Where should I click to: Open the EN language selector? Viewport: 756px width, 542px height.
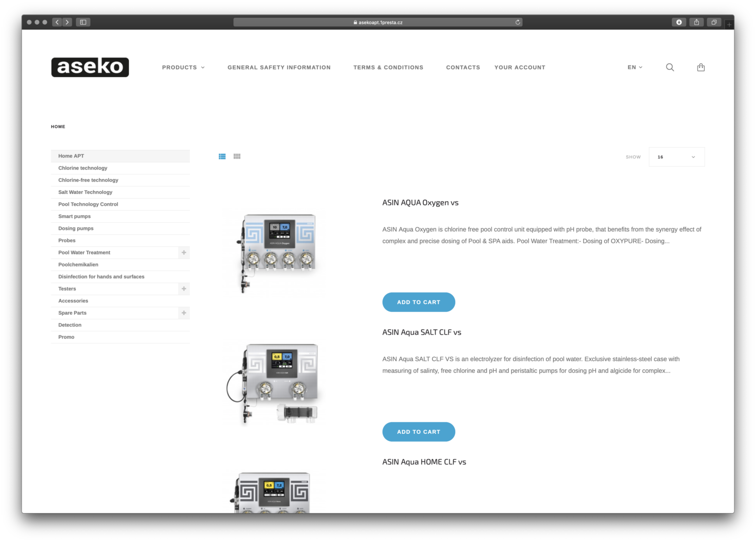[635, 67]
